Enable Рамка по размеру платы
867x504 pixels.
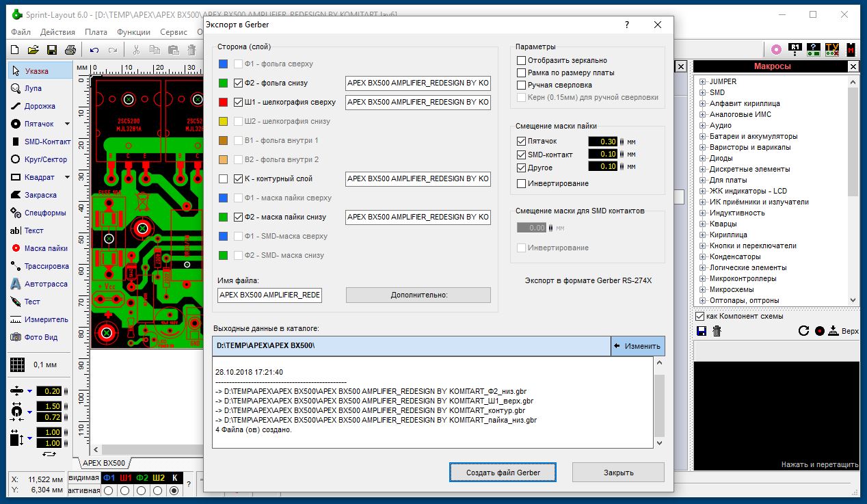[522, 72]
